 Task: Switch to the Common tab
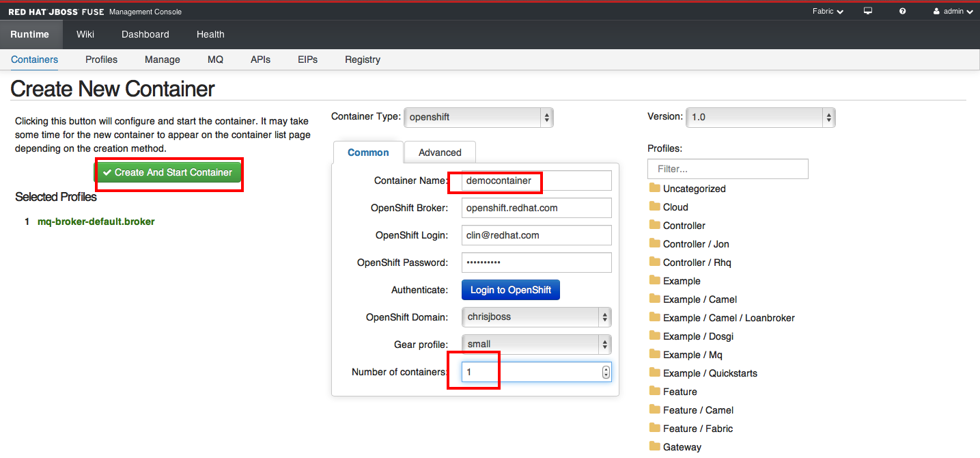368,152
